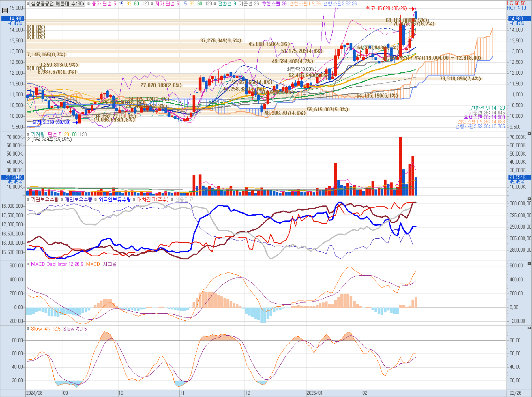
Task: Click the Slow %D 5 label
Action: point(75,329)
